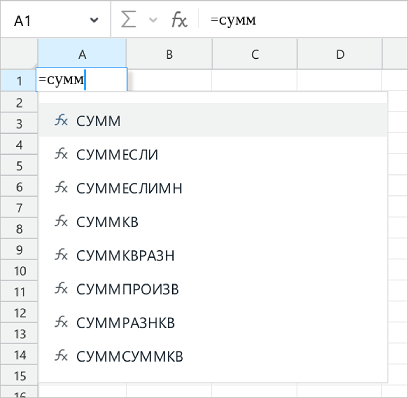Click the fx icon beside СУММСУММКВ
Image resolution: width=408 pixels, height=398 pixels.
click(61, 356)
